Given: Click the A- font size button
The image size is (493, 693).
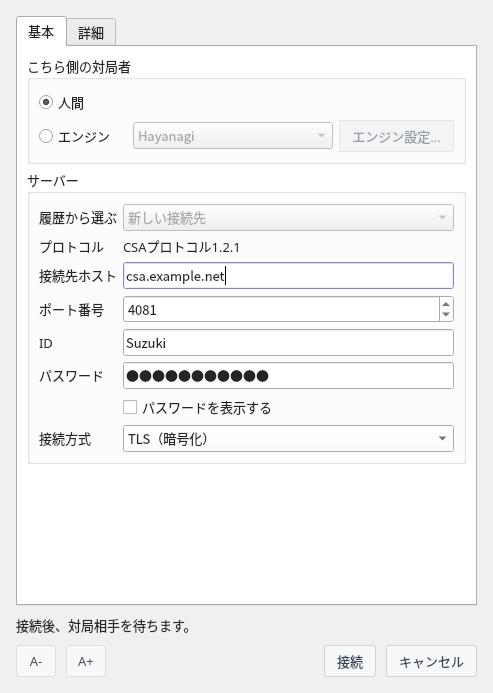Looking at the screenshot, I should (36, 661).
